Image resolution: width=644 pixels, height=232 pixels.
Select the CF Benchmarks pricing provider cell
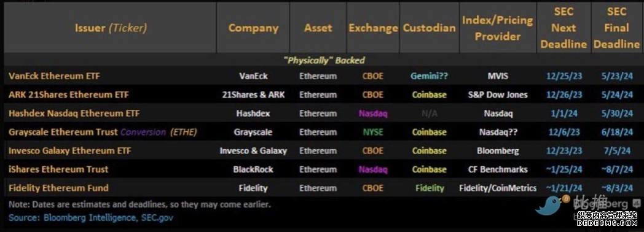coord(498,169)
